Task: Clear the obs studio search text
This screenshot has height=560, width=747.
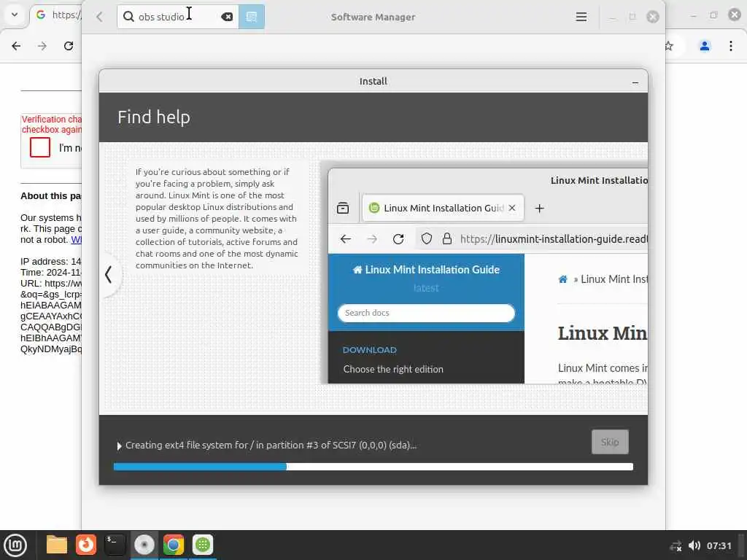Action: click(x=228, y=17)
